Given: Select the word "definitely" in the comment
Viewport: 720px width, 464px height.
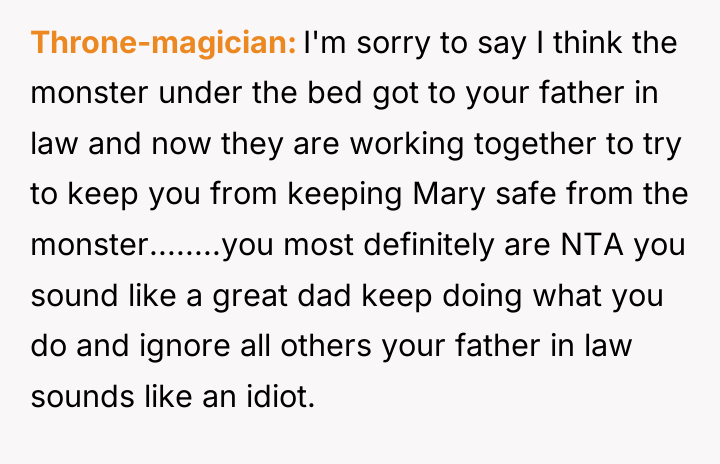Looking at the screenshot, I should pyautogui.click(x=429, y=244).
